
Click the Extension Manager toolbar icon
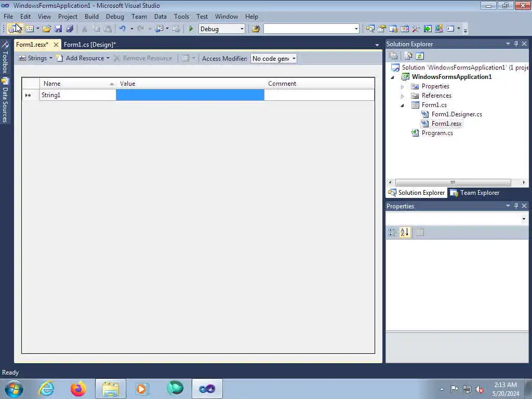tap(438, 29)
